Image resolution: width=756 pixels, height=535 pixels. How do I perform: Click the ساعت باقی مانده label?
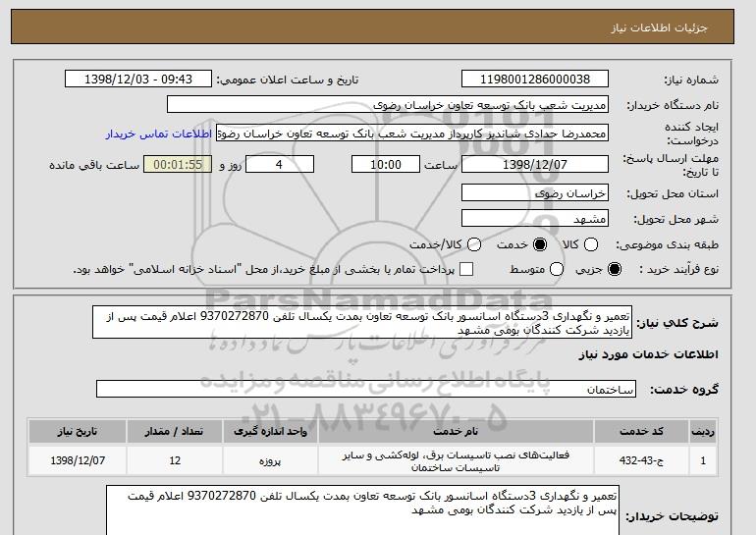(94, 165)
